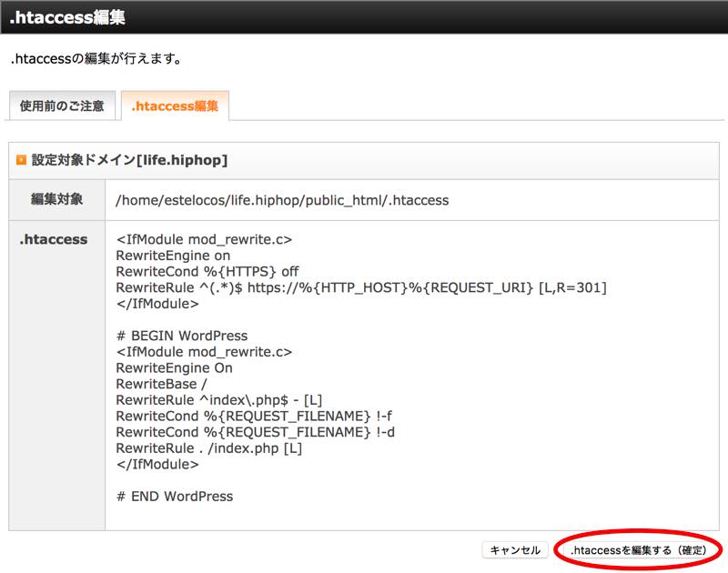This screenshot has height=573, width=728.
Task: Click the orange icon beside 設定対象ドメイン
Action: pos(21,160)
